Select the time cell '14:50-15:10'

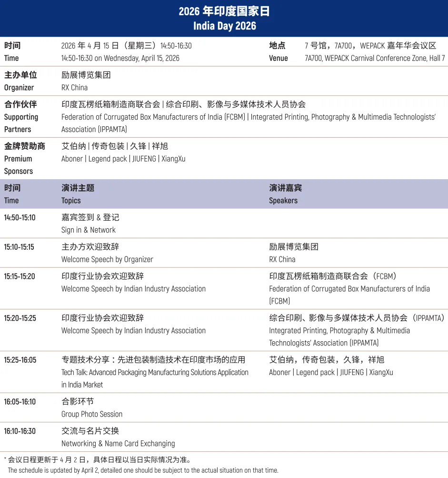click(x=20, y=218)
